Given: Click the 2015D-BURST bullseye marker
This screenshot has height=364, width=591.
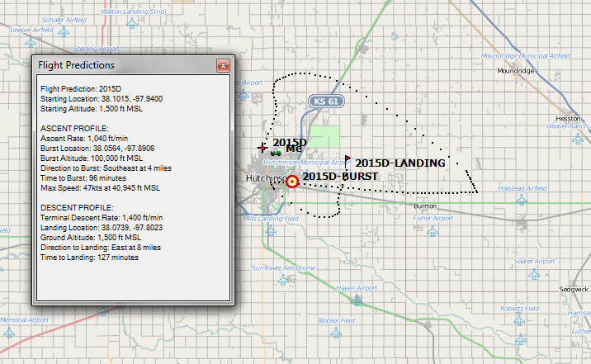Looking at the screenshot, I should click(292, 182).
